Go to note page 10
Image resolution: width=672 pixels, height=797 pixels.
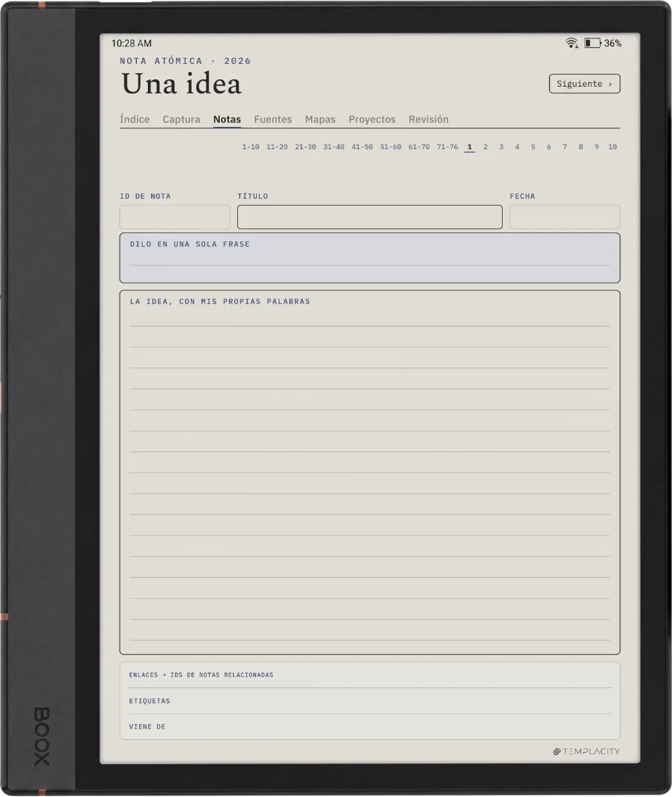(612, 147)
